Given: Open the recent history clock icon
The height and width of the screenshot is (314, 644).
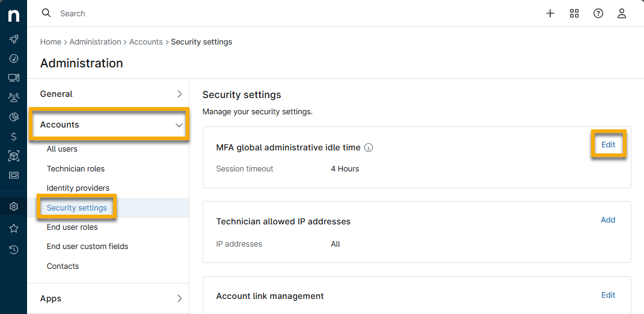Looking at the screenshot, I should pos(13,249).
